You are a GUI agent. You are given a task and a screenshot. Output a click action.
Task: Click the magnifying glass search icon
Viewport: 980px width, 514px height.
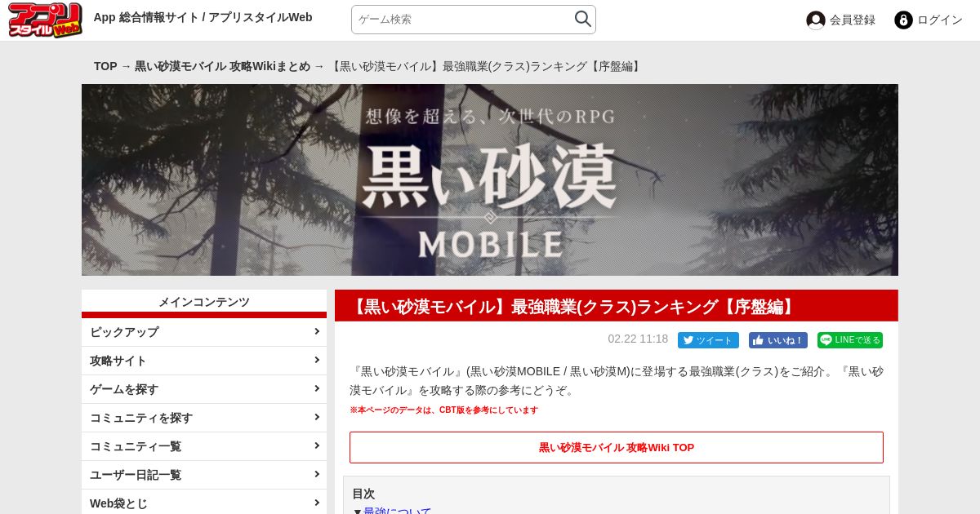click(x=582, y=19)
